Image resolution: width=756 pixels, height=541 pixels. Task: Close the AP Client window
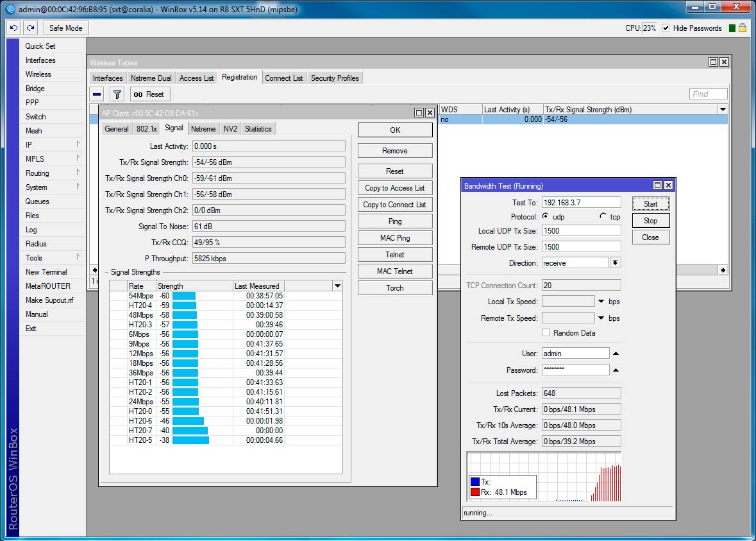[430, 113]
